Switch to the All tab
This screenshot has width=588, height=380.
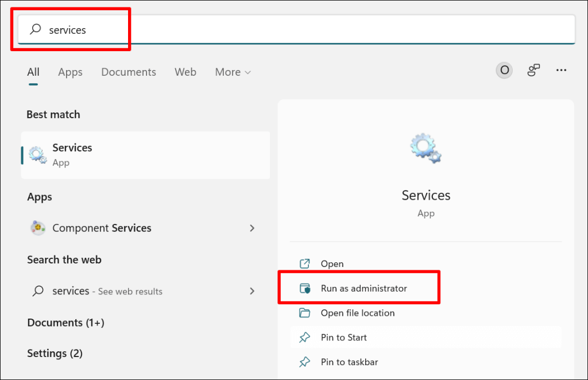coord(33,72)
